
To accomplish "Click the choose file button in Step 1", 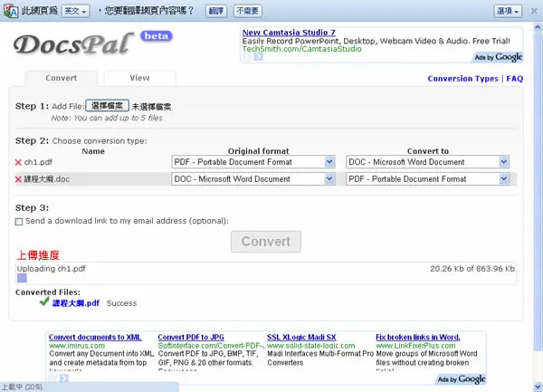I will (x=108, y=106).
